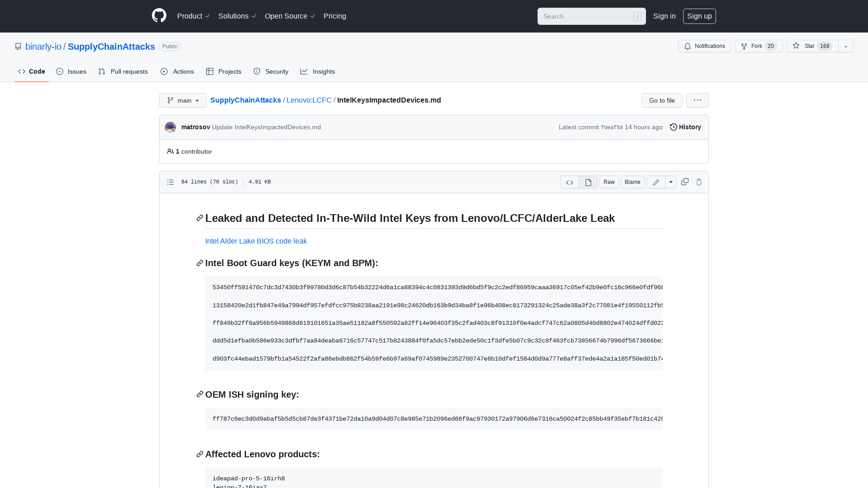Open the Blame view
Screen dimensions: 868x488
click(x=632, y=182)
